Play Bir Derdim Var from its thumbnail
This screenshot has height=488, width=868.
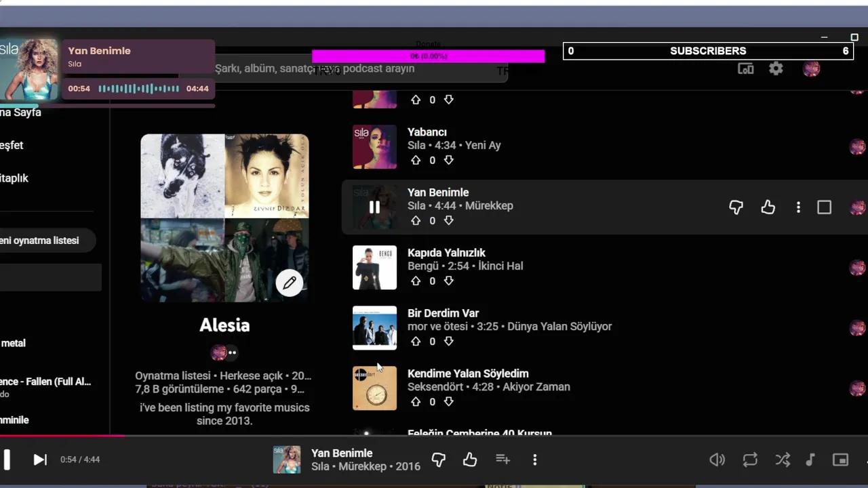[374, 328]
